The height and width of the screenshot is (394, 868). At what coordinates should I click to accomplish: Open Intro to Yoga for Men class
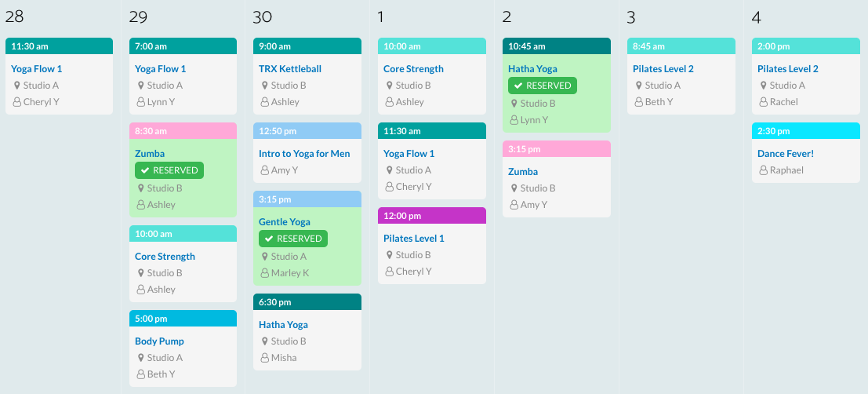[x=304, y=154]
